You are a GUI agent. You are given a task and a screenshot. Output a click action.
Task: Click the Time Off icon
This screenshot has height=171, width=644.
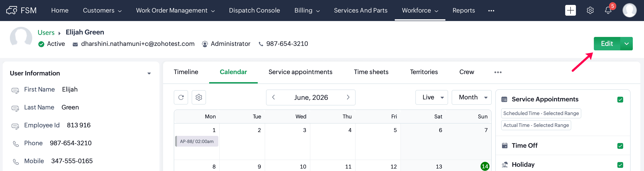tap(504, 145)
